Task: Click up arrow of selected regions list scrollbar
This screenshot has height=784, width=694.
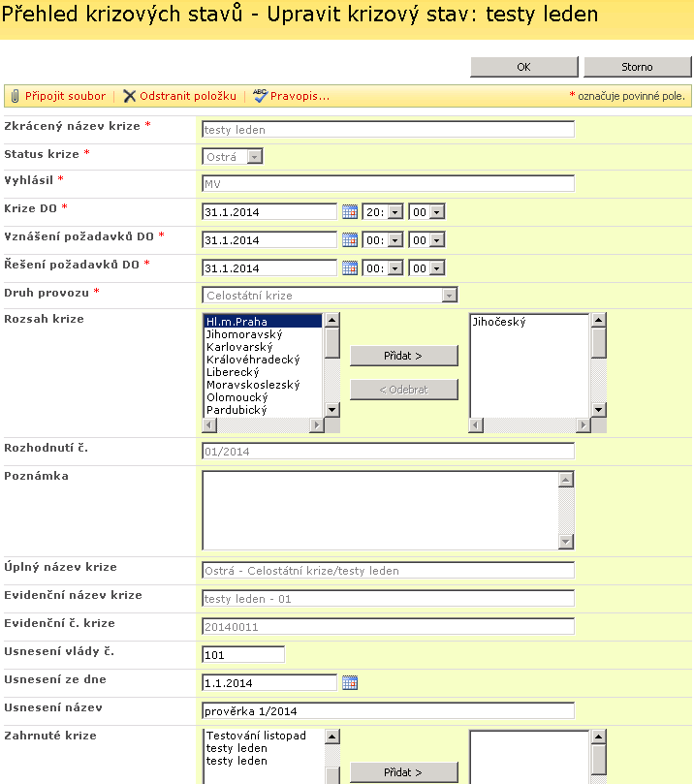Action: coord(598,320)
